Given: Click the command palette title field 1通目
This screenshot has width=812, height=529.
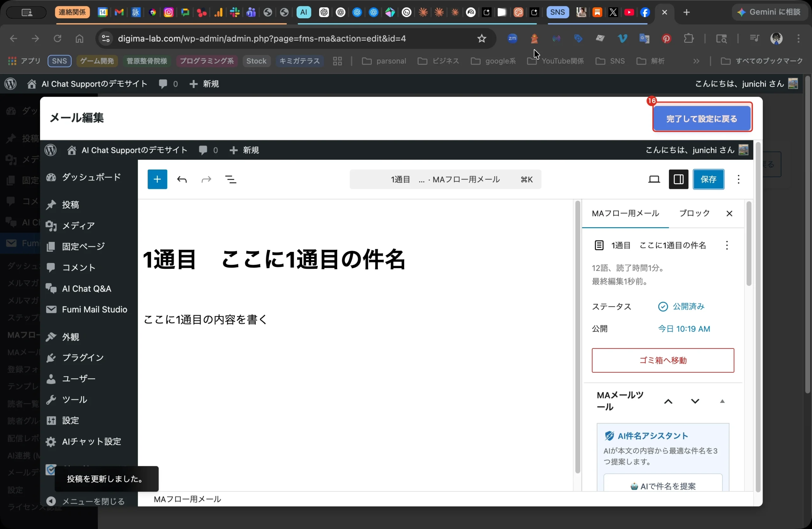Looking at the screenshot, I should click(445, 179).
